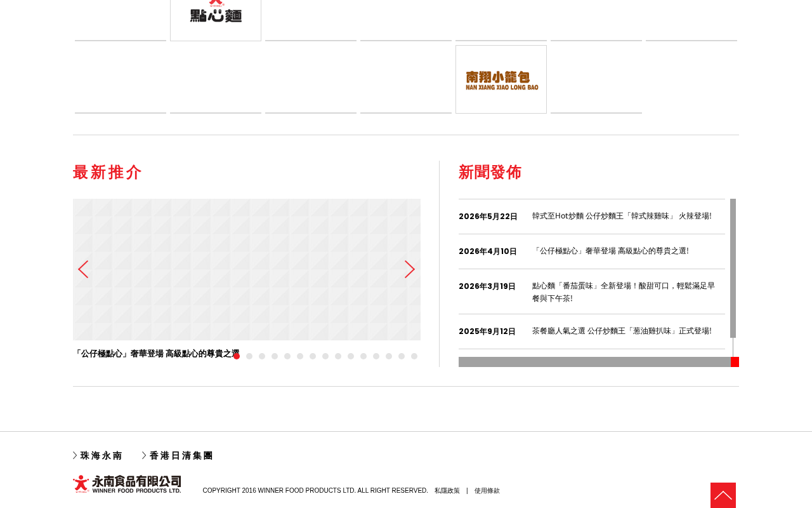Go to the previous carousel slide
Viewport: 812px width, 508px height.
click(x=83, y=269)
